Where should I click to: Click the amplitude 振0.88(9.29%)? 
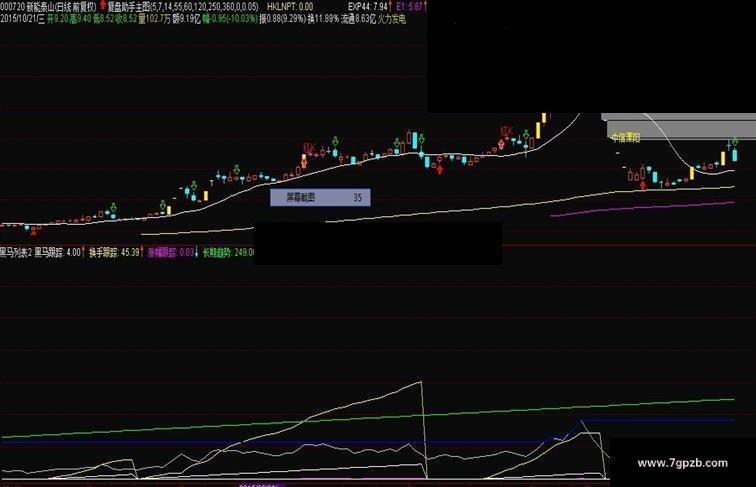[x=283, y=19]
